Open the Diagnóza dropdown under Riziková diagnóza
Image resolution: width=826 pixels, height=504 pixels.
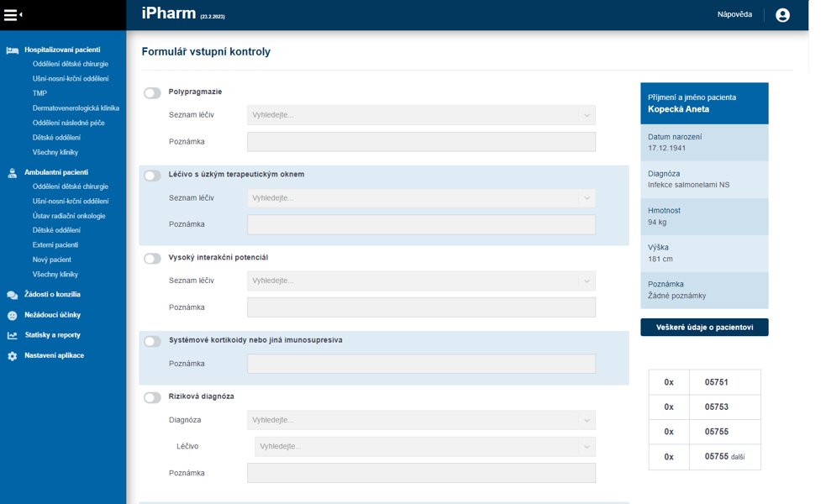pyautogui.click(x=421, y=420)
